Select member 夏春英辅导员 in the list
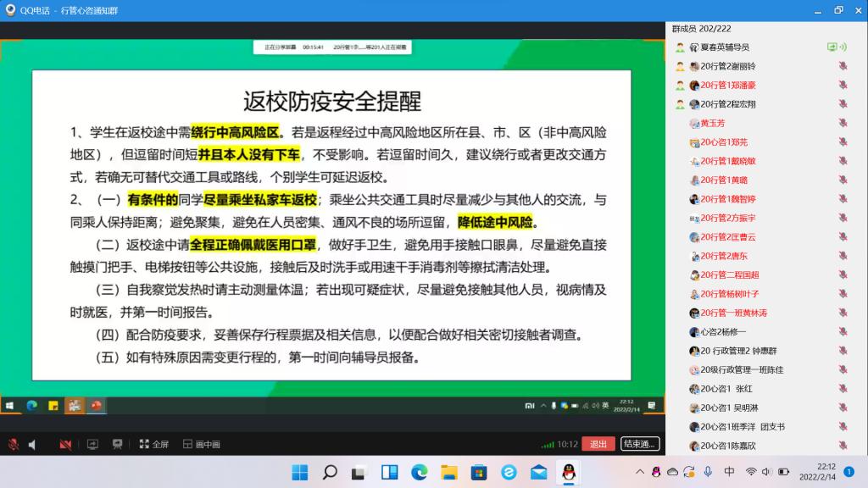This screenshot has height=488, width=868. pos(725,47)
